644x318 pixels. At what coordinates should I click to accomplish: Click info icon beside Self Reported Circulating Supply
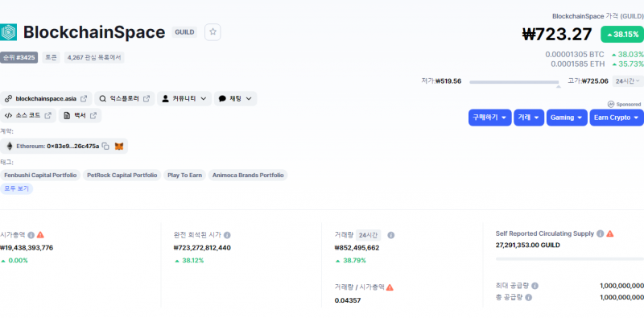pos(600,233)
